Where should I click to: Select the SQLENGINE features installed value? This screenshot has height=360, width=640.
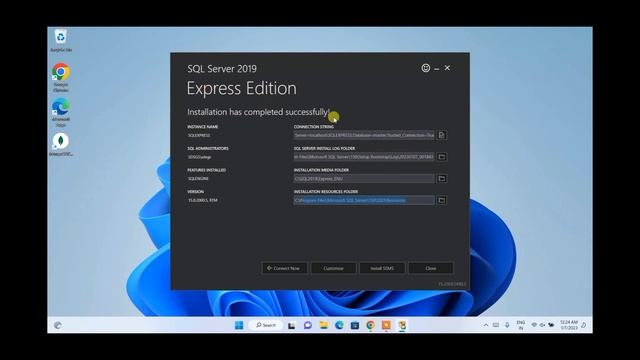click(x=198, y=178)
